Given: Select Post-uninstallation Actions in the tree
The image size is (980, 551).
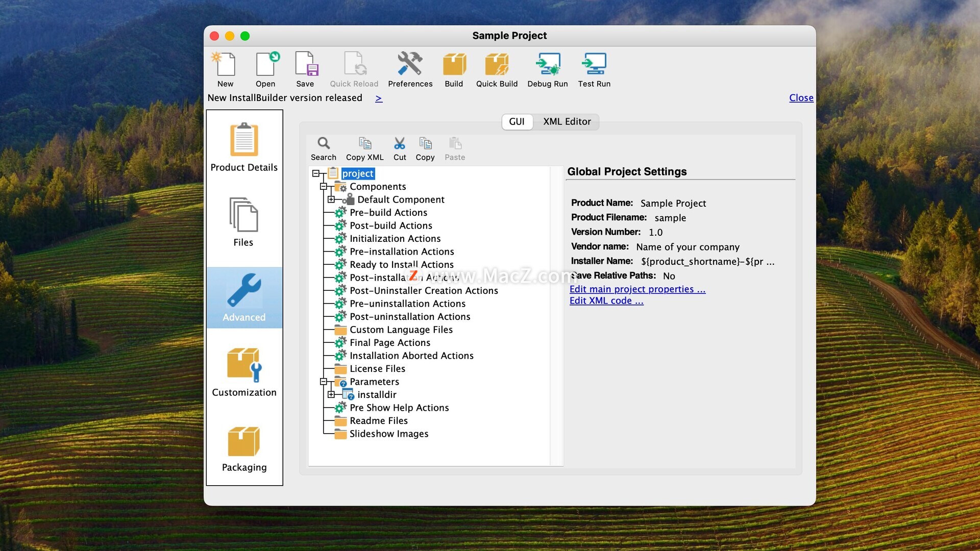Looking at the screenshot, I should tap(410, 317).
